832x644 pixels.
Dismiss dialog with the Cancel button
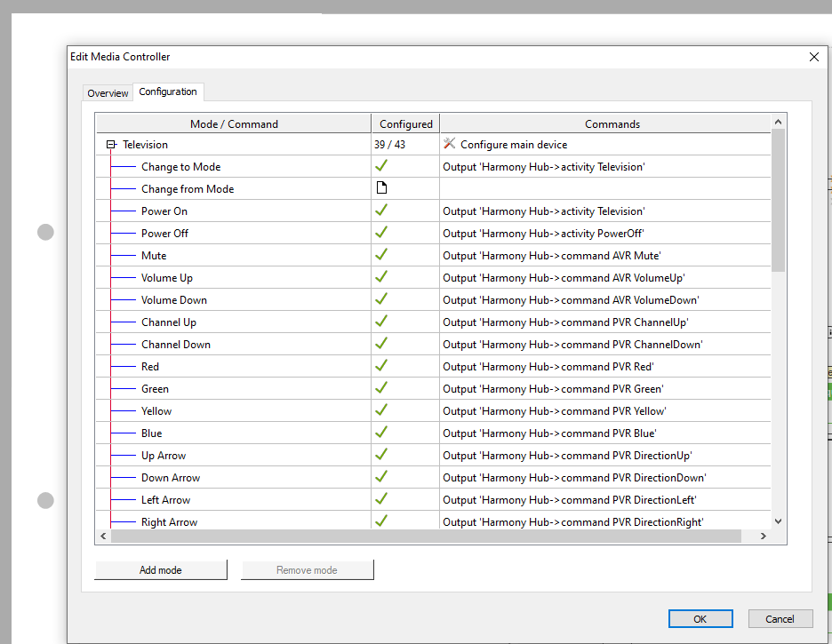[x=780, y=619]
